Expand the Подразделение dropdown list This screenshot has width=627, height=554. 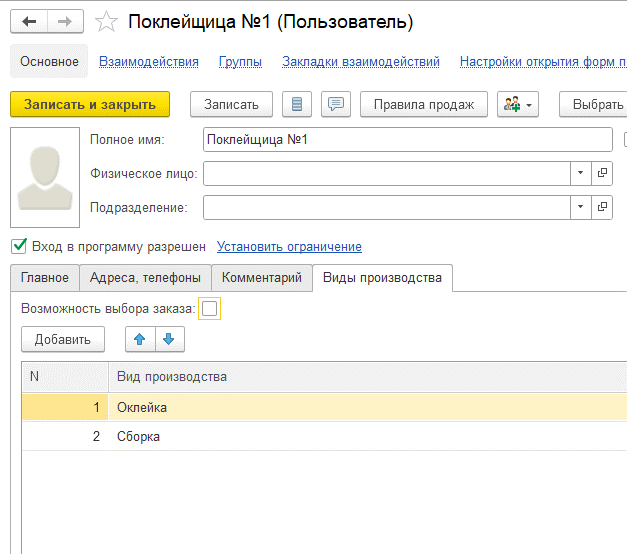(580, 207)
